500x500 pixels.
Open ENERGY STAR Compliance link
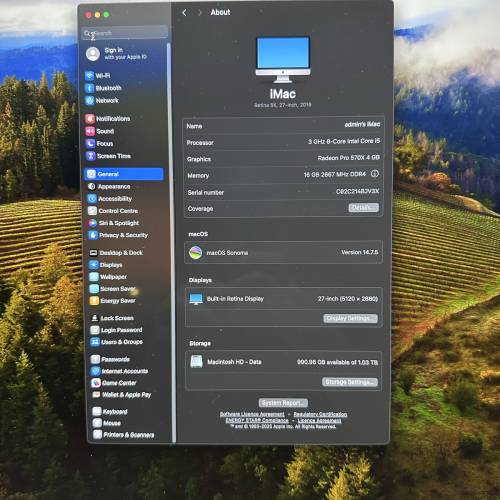(x=257, y=420)
